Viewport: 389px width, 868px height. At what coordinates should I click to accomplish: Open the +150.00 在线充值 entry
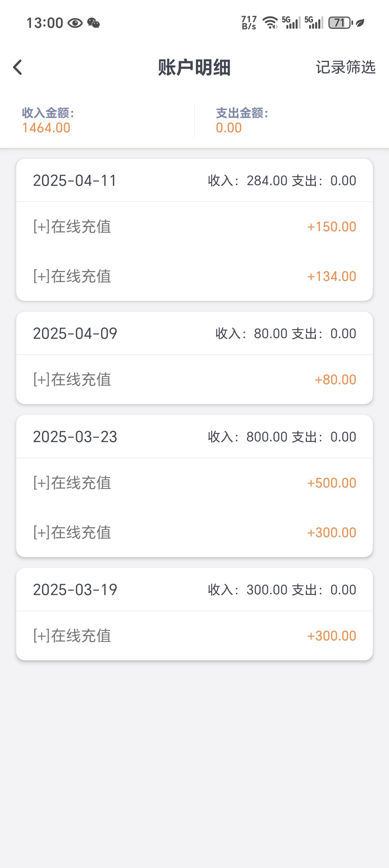point(194,227)
